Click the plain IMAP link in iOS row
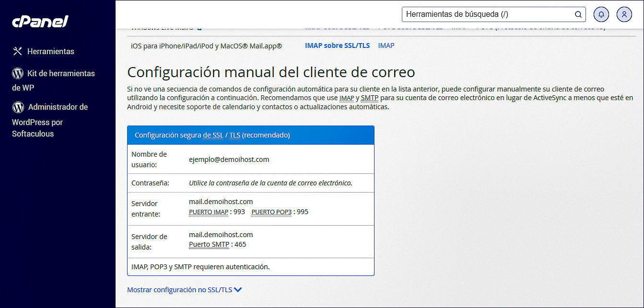The height and width of the screenshot is (308, 644). (x=386, y=46)
